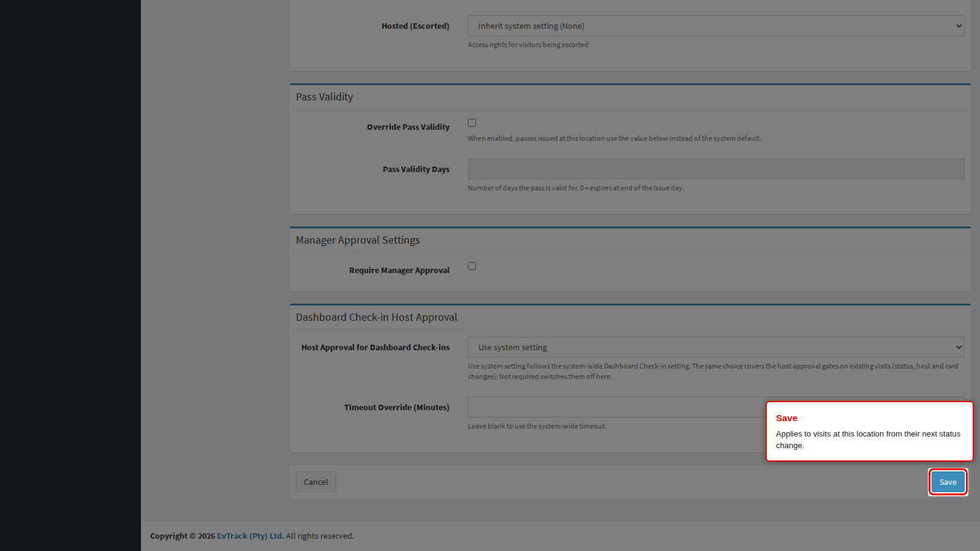
Task: Click the Dashboard Check-in Host Approval heading
Action: click(x=377, y=317)
